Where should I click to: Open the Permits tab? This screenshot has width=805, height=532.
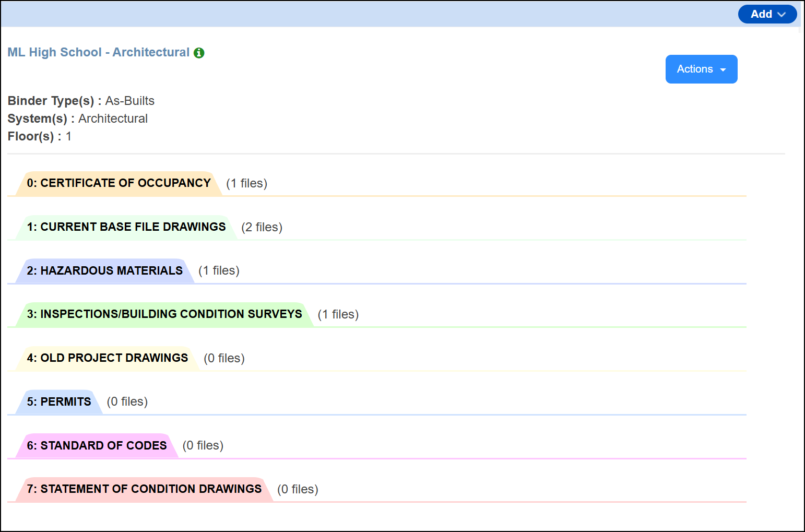tap(59, 401)
